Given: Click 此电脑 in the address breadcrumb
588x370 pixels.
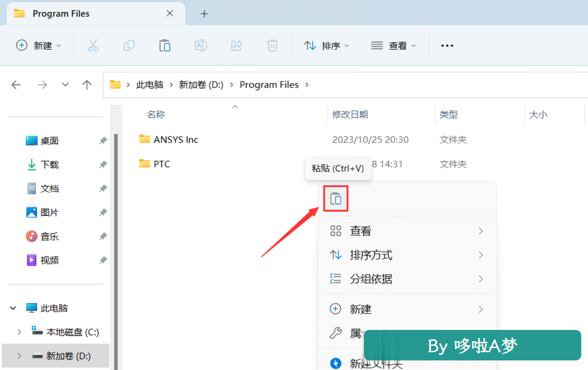Looking at the screenshot, I should click(x=150, y=85).
